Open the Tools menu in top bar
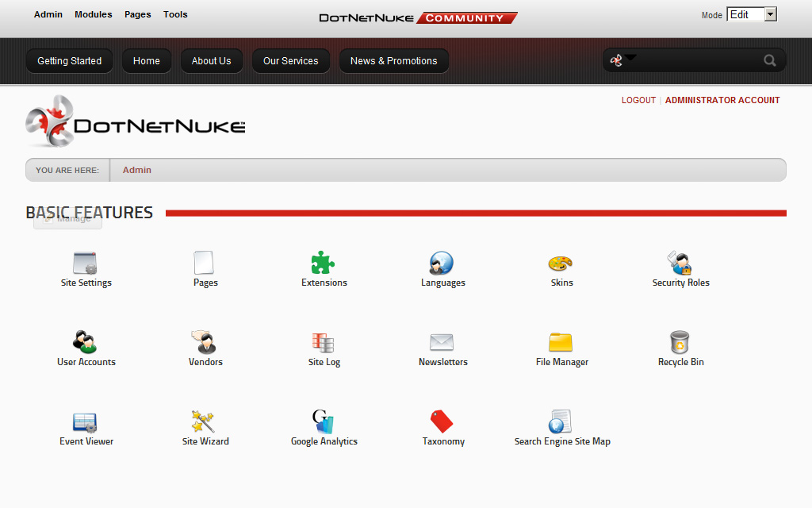812x508 pixels. coord(175,14)
